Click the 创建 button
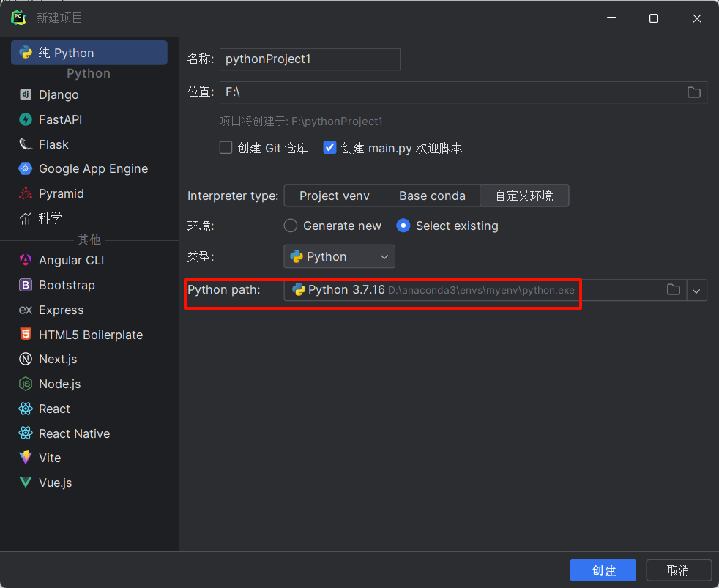 tap(603, 570)
